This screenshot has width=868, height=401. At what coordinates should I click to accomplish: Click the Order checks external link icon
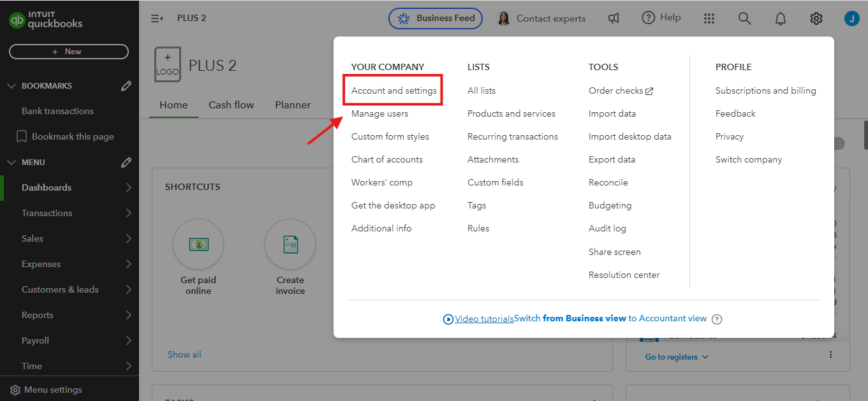point(649,91)
